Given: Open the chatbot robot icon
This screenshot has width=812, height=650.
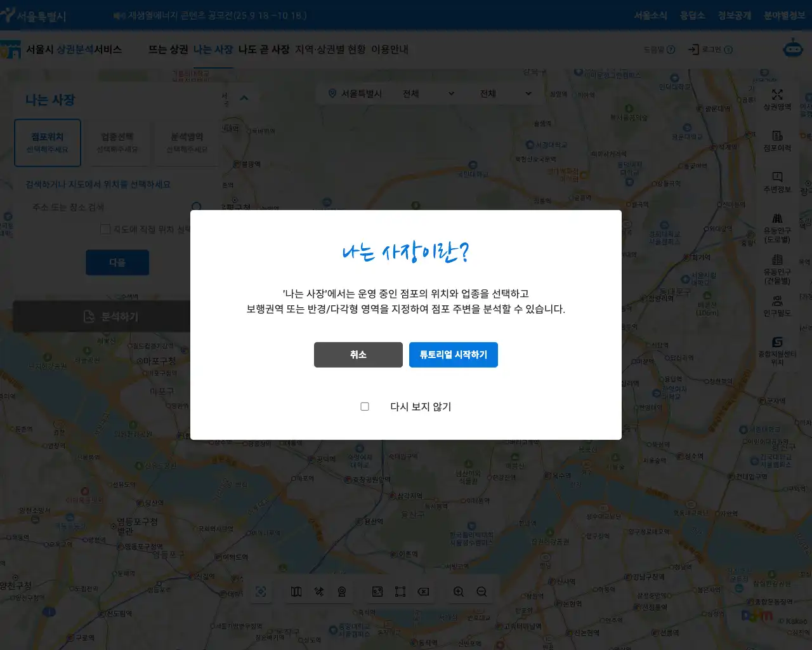Looking at the screenshot, I should (792, 49).
